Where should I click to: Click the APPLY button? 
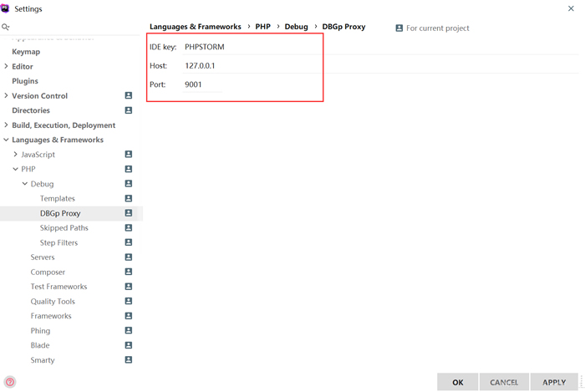pyautogui.click(x=554, y=382)
